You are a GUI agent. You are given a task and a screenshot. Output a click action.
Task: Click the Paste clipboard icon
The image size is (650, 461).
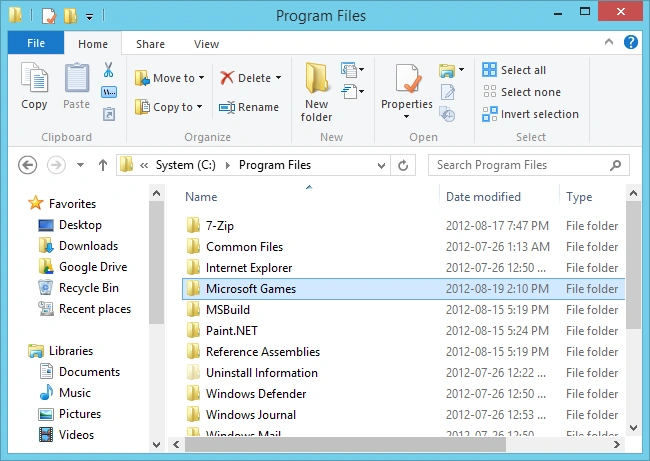77,78
